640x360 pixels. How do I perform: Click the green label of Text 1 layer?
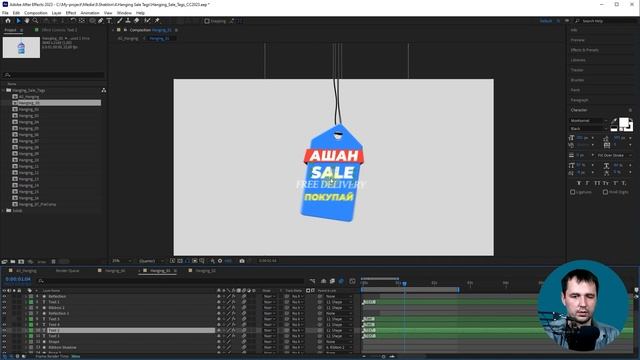click(x=31, y=302)
